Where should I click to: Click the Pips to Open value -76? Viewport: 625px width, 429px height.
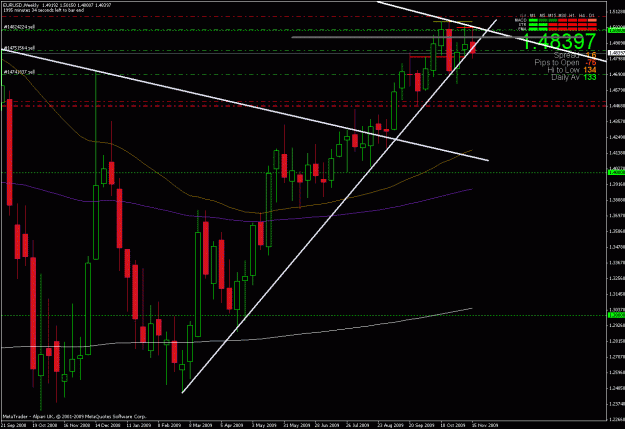click(x=590, y=63)
